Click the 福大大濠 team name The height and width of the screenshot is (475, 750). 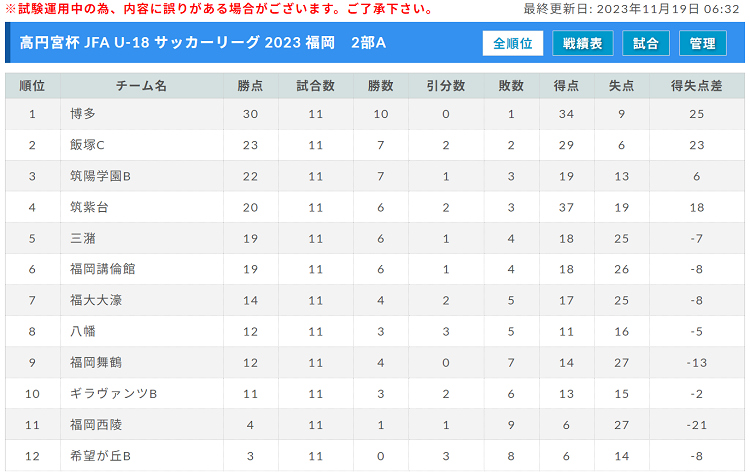point(96,300)
